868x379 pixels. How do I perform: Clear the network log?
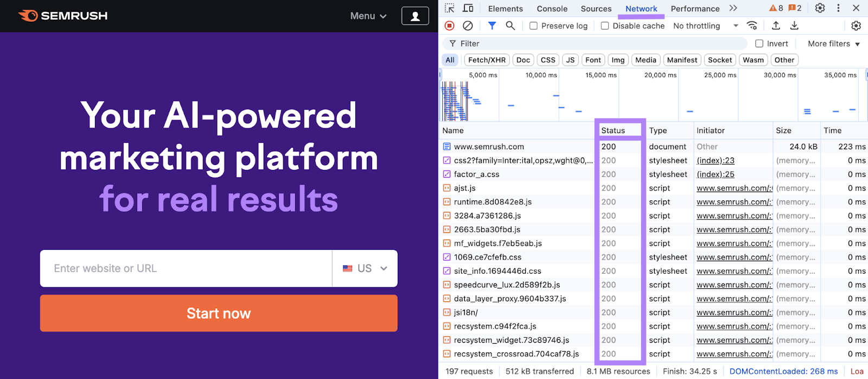(468, 26)
